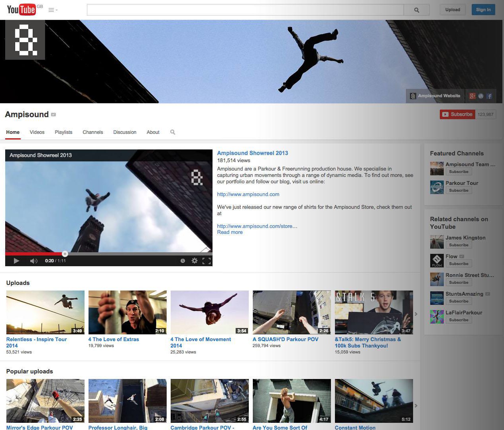Open the www.ampisound.com link

pyautogui.click(x=248, y=194)
